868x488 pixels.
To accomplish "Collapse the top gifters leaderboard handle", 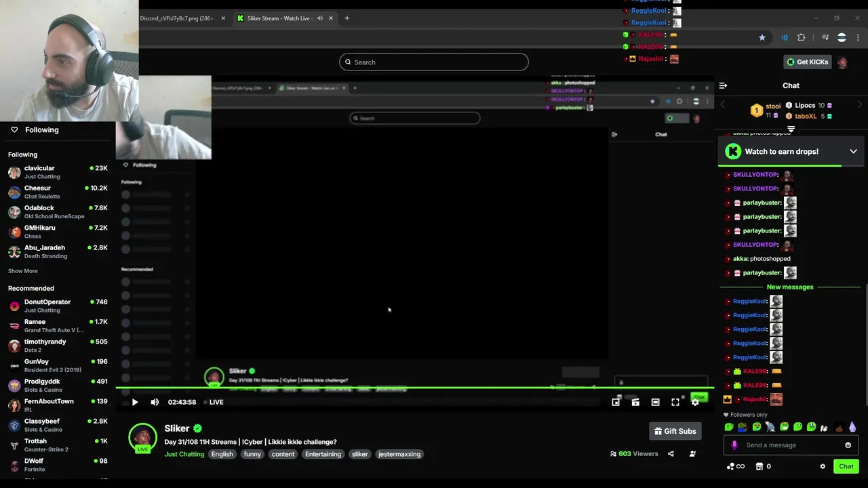I will (791, 129).
